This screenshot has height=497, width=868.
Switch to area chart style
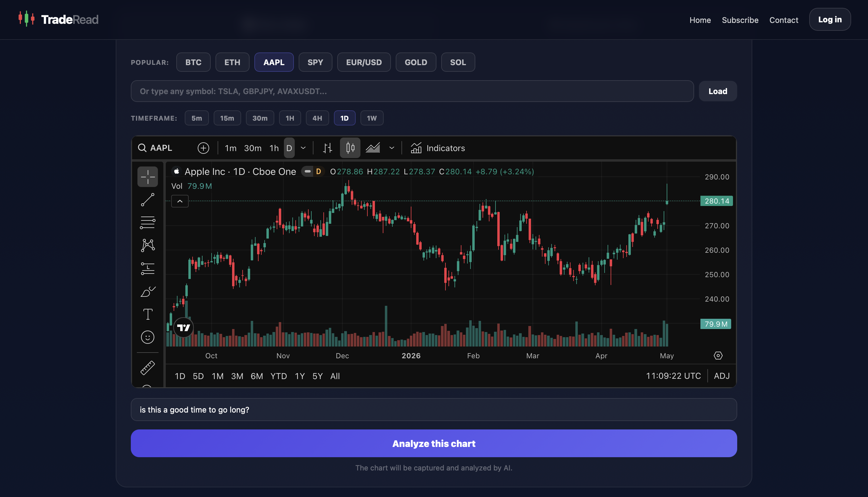pos(373,148)
